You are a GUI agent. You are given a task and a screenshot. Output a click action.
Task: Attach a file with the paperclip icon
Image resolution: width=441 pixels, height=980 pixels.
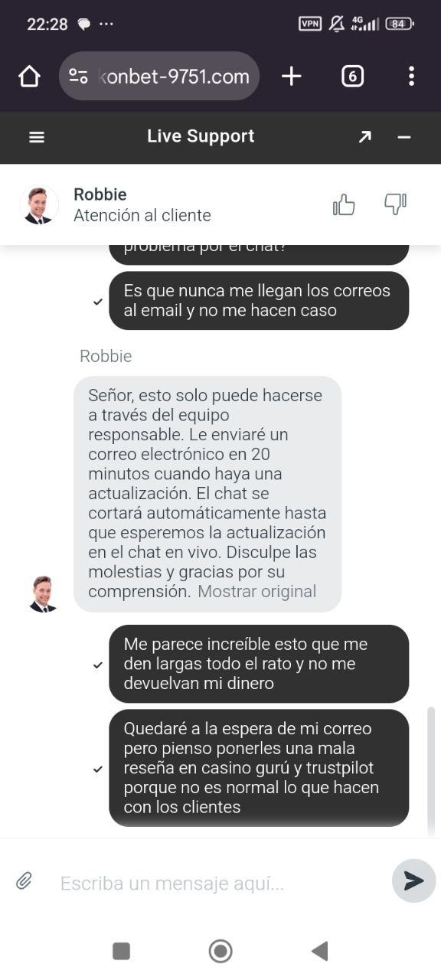[24, 881]
